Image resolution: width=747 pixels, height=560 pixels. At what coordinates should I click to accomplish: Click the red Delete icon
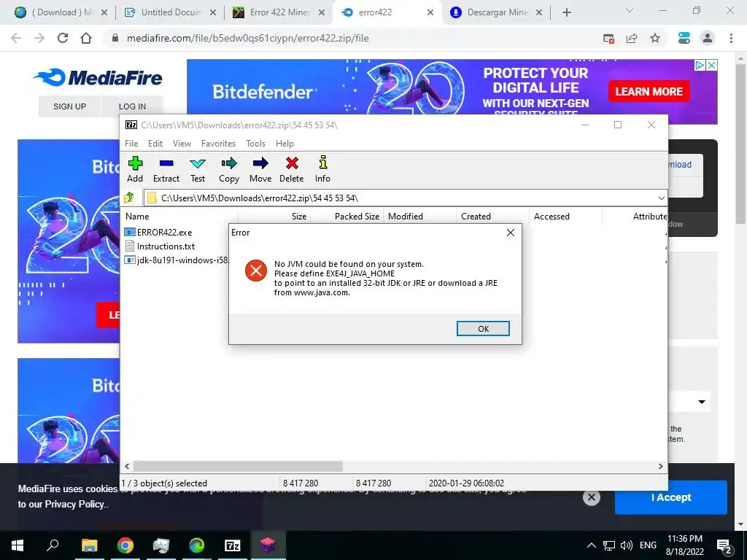[x=292, y=169]
